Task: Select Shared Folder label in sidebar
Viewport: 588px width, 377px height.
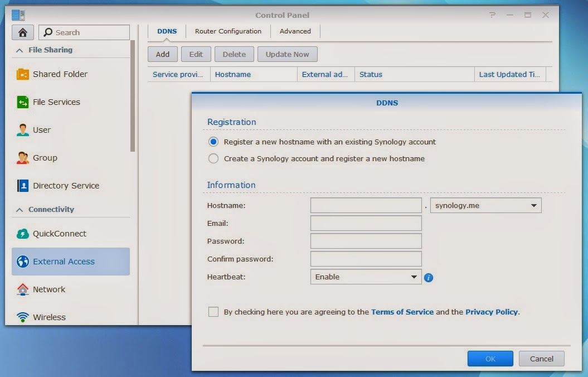Action: click(60, 74)
